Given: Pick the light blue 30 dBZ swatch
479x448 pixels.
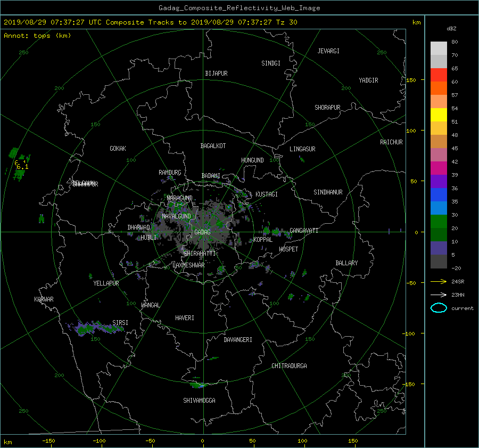Looking at the screenshot, I should 439,208.
